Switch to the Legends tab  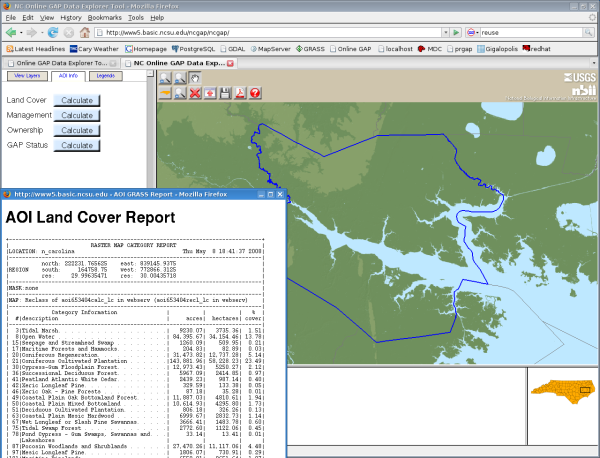(x=106, y=76)
